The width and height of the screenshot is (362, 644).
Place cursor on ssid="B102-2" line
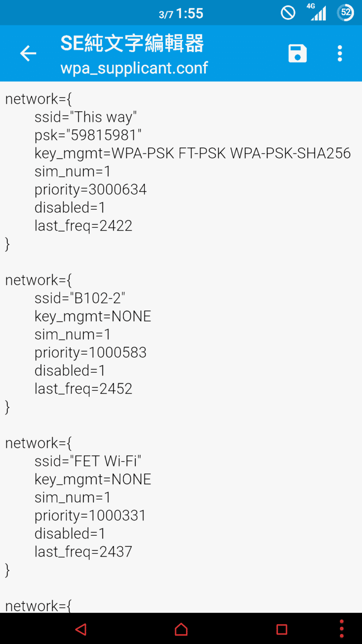tap(80, 298)
